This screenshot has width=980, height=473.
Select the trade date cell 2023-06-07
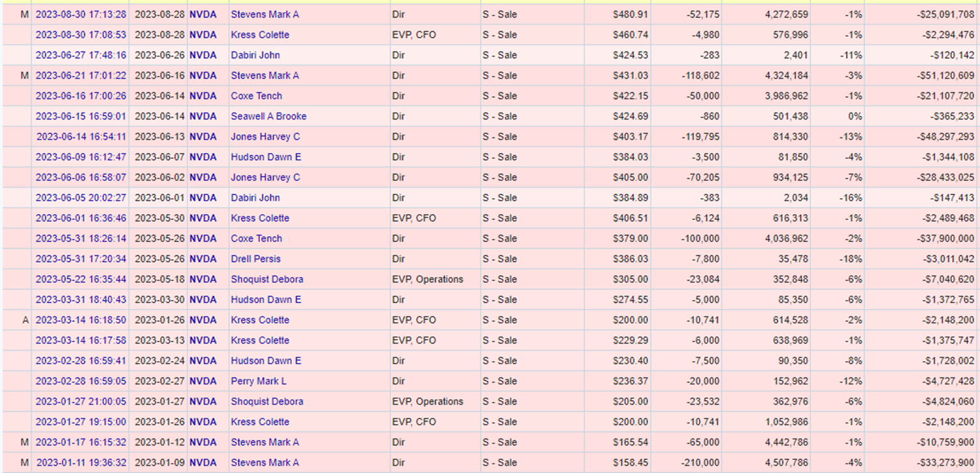pos(159,157)
